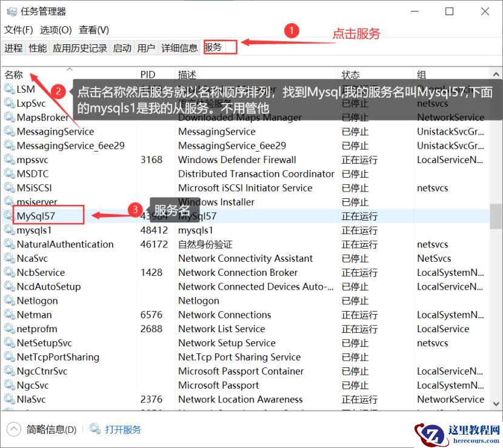The width and height of the screenshot is (503, 448).
Task: Click the service icon beside MSDTC
Action: [9, 173]
